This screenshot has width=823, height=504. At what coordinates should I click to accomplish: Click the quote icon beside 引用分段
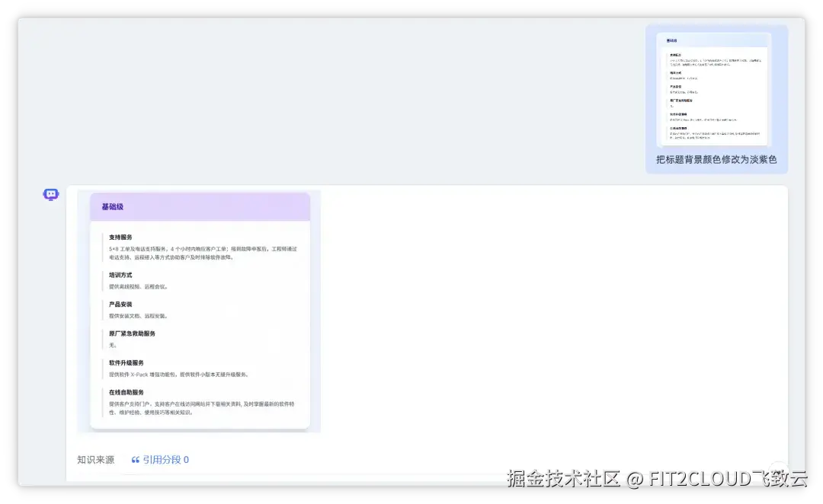click(136, 460)
